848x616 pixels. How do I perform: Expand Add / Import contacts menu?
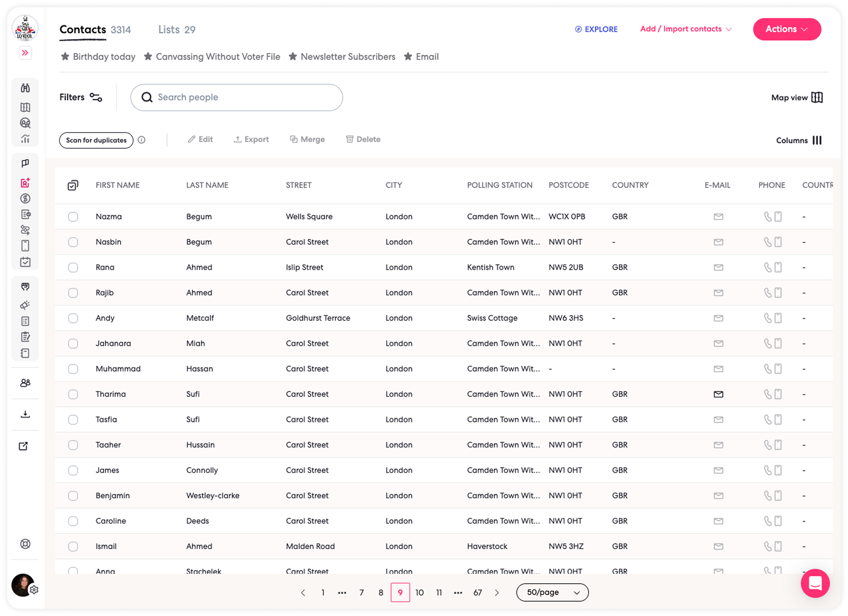coord(685,29)
